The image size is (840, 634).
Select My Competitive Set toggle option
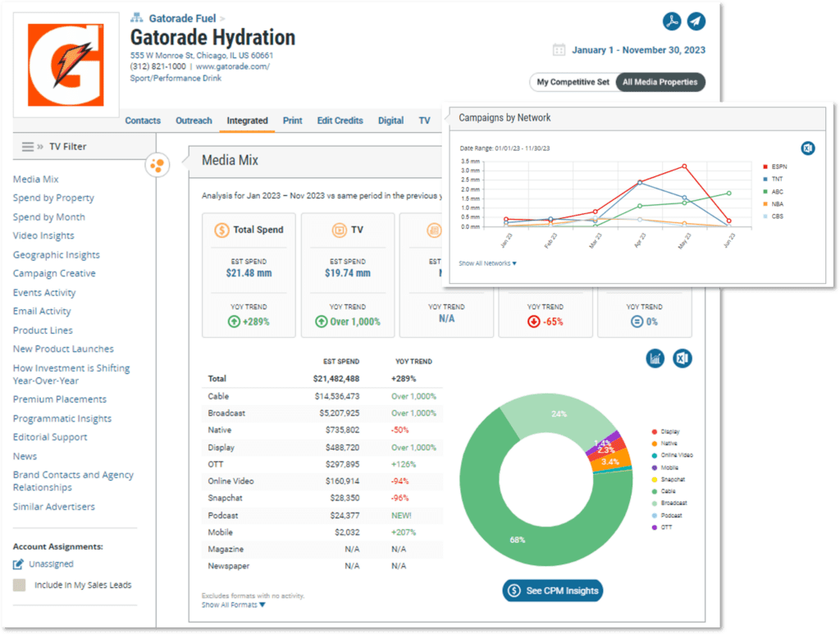573,82
